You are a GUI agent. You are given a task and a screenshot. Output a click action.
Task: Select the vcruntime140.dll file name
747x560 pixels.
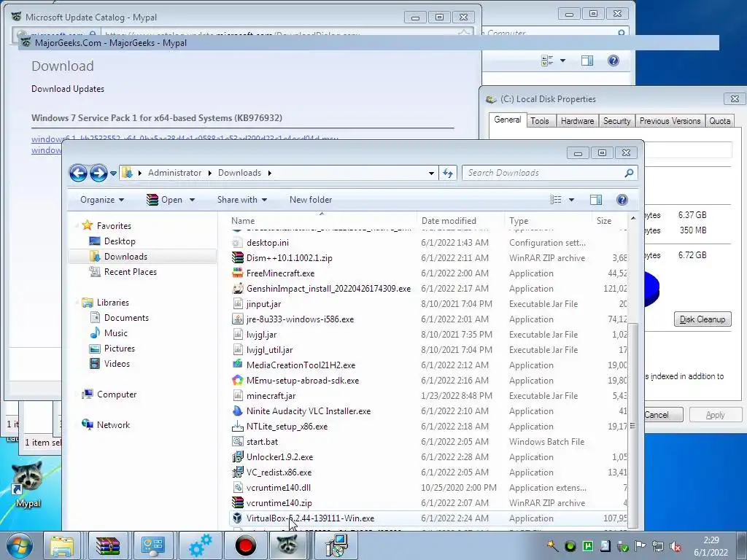(x=278, y=488)
